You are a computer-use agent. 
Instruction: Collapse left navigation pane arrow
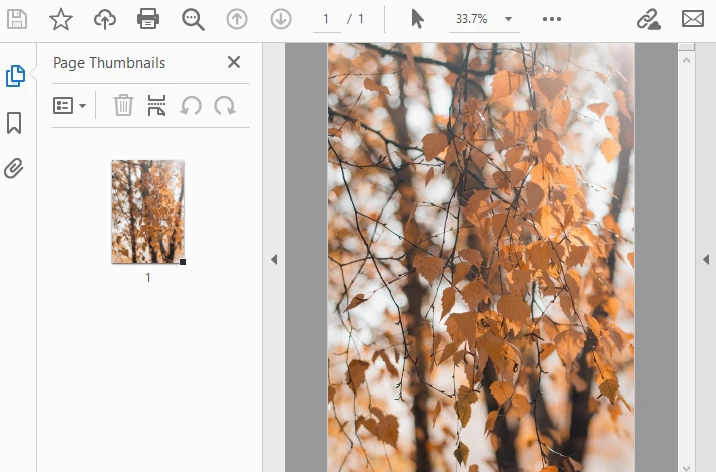pyautogui.click(x=274, y=260)
